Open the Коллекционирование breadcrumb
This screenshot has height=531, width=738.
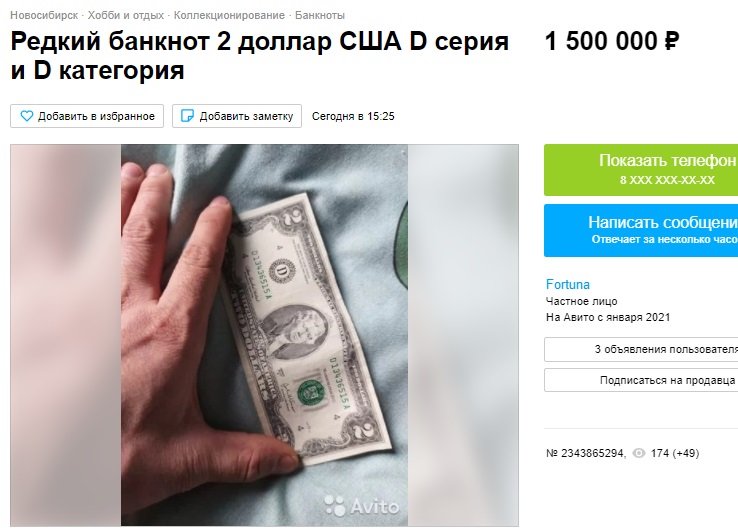click(229, 15)
